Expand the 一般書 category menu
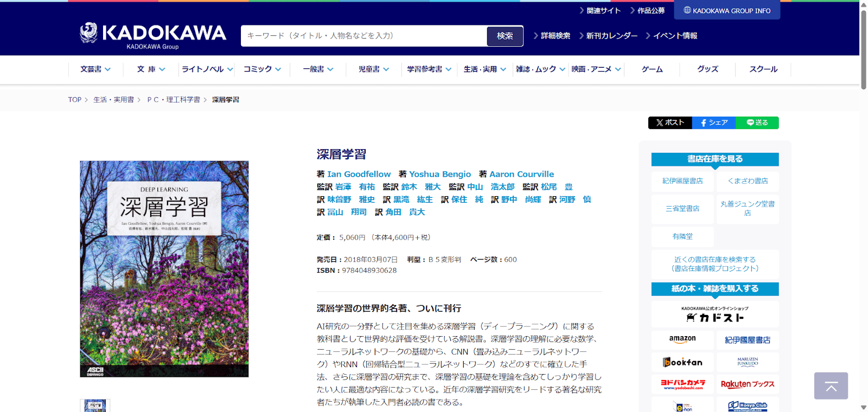 pos(318,69)
